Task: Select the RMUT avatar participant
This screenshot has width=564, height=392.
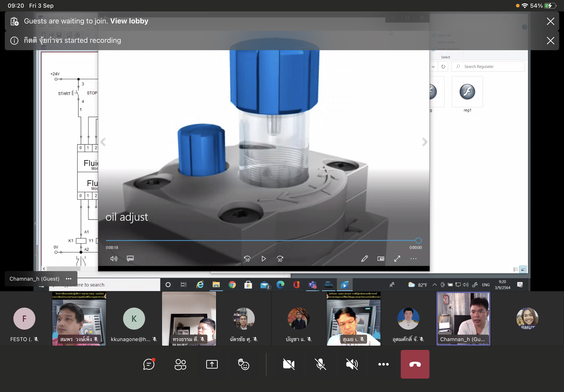Action: (x=527, y=319)
